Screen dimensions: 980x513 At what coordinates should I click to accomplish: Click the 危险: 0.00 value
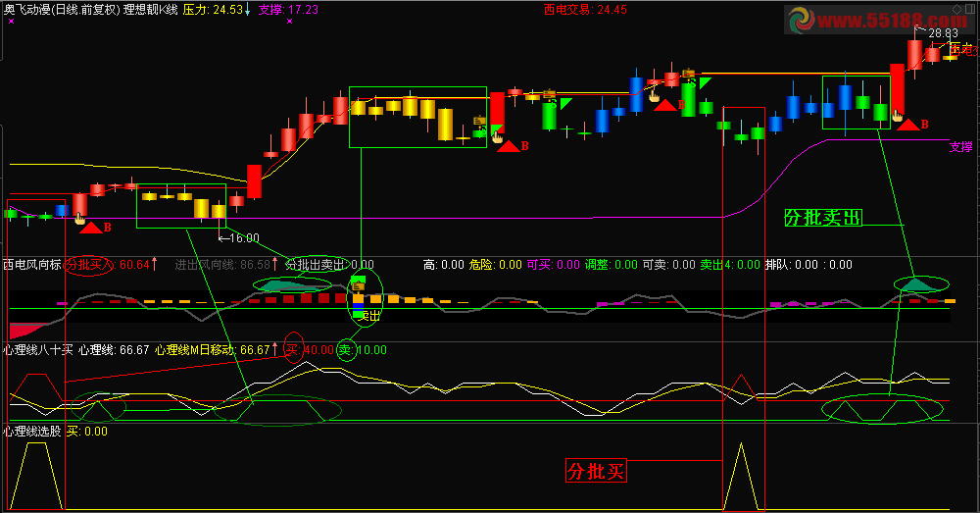(x=495, y=265)
